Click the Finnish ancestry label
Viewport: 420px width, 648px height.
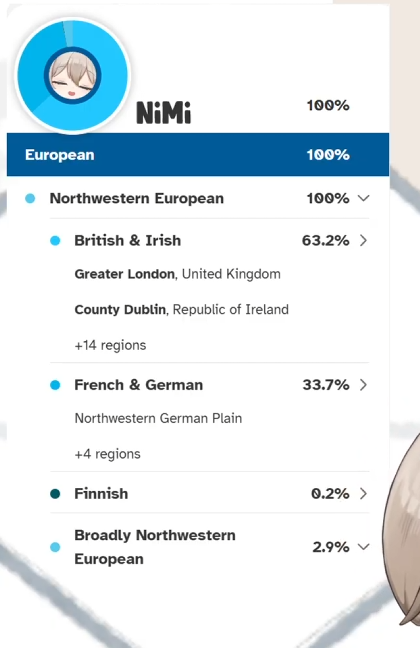click(101, 493)
